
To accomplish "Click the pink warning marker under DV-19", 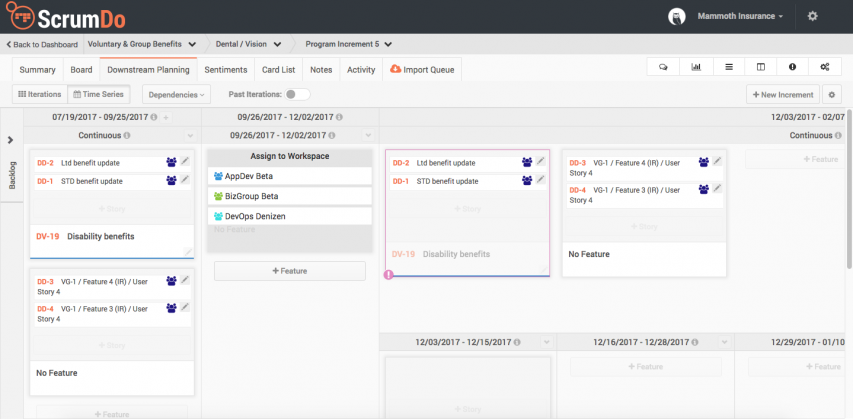I will click(388, 274).
